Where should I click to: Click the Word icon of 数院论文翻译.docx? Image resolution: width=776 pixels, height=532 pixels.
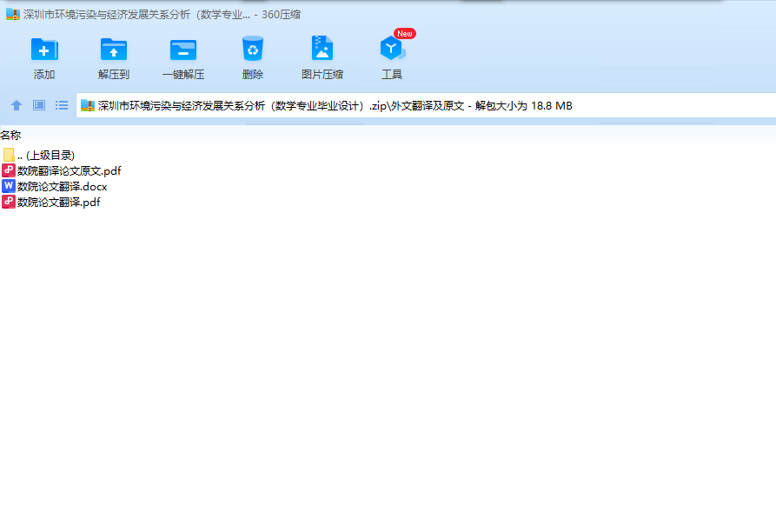click(9, 186)
